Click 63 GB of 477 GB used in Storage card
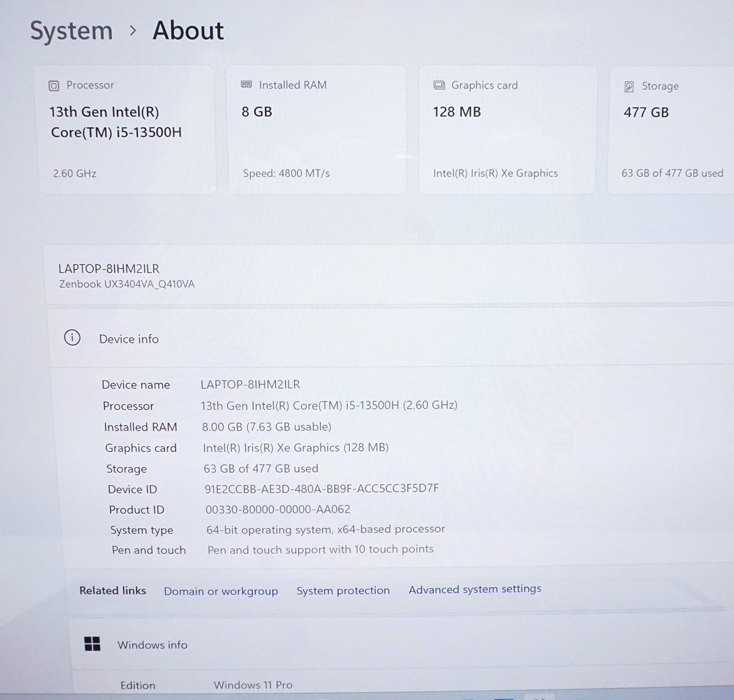 (672, 173)
